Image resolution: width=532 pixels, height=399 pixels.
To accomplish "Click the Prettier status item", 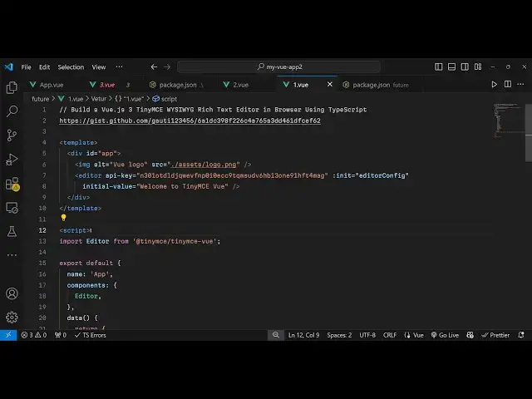I will click(495, 335).
